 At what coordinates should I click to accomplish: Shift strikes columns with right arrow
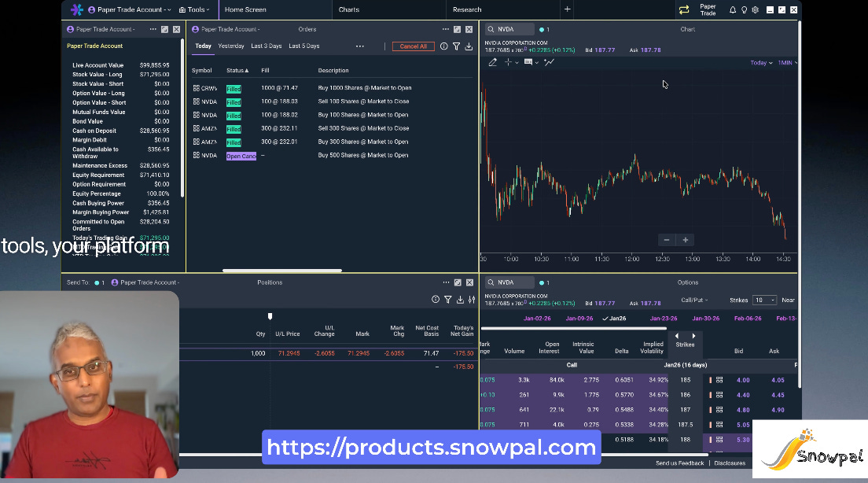click(x=693, y=336)
